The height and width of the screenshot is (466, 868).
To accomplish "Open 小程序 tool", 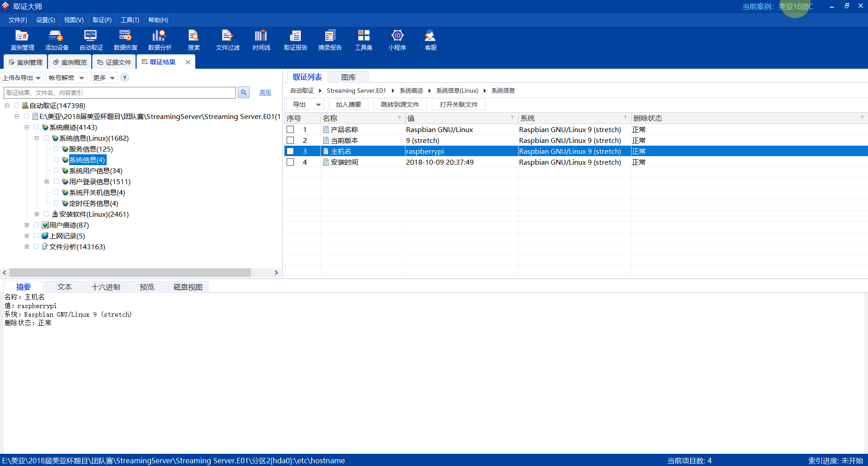I will [x=397, y=40].
